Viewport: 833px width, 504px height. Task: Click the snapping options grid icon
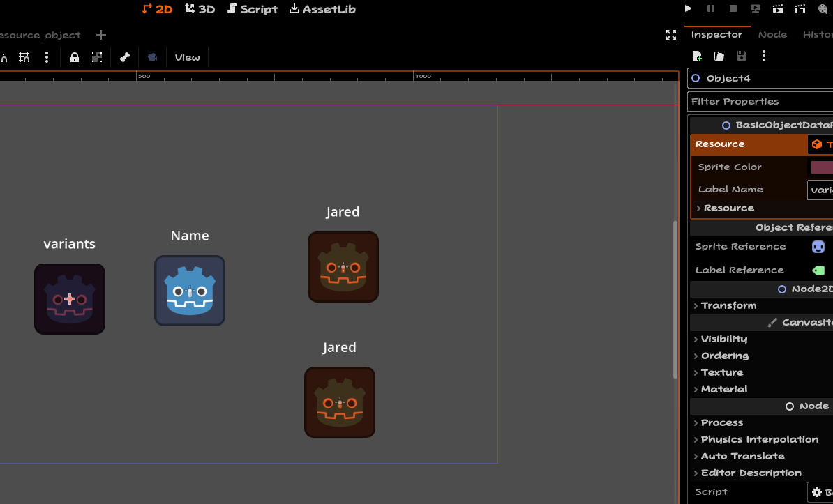[24, 56]
